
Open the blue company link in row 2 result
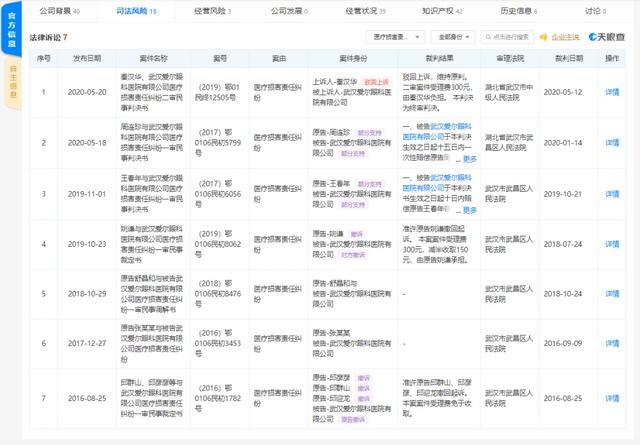tap(437, 131)
